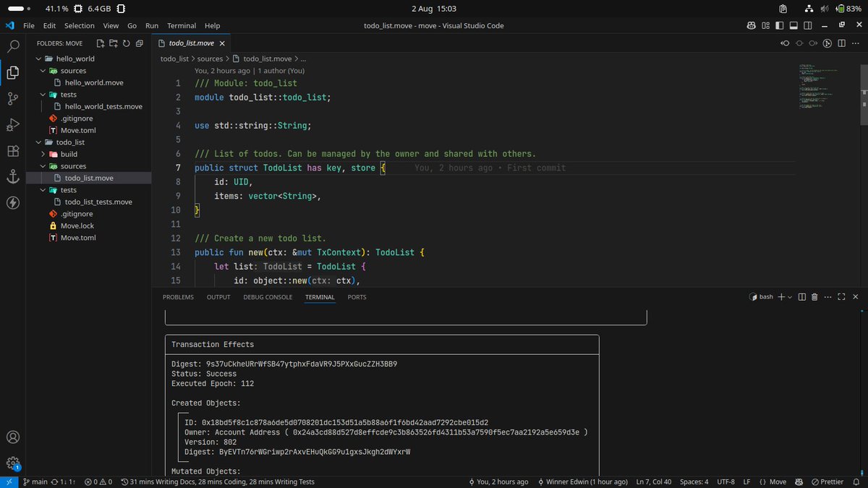Click the Spaces: 4 indentation setting
868x488 pixels.
(x=694, y=481)
